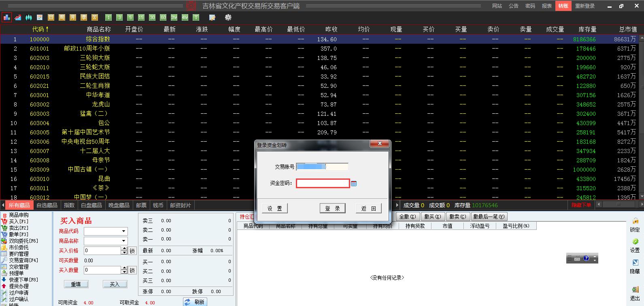Click the 资金密码 input field

322,184
